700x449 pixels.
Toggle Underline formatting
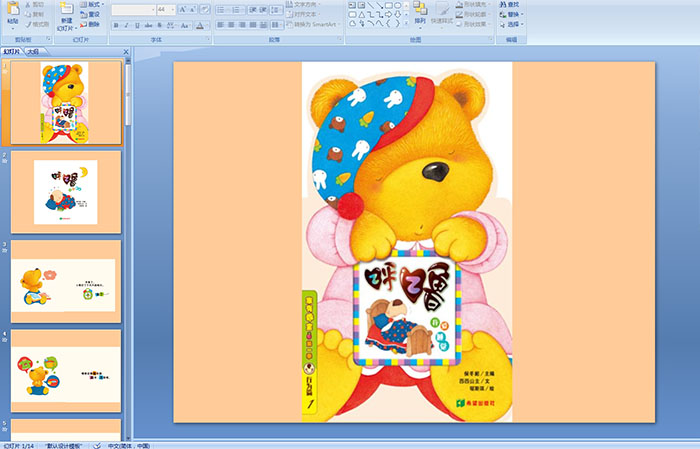pos(137,25)
